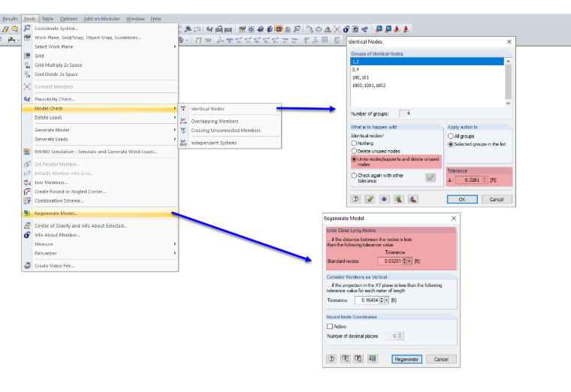Click the Excel export icon in Identical Nodes dialog
The image size is (571, 392).
coord(398,199)
